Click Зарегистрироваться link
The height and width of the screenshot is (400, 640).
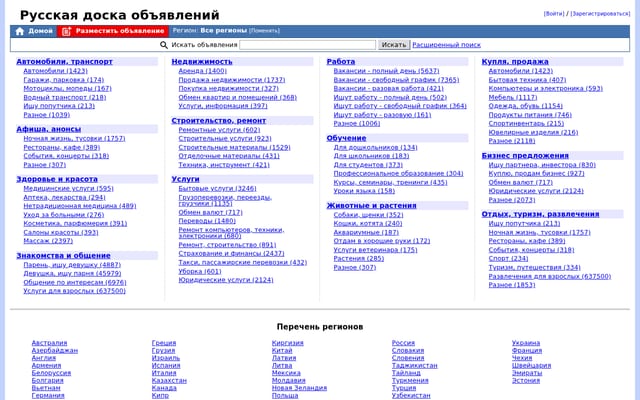click(600, 13)
